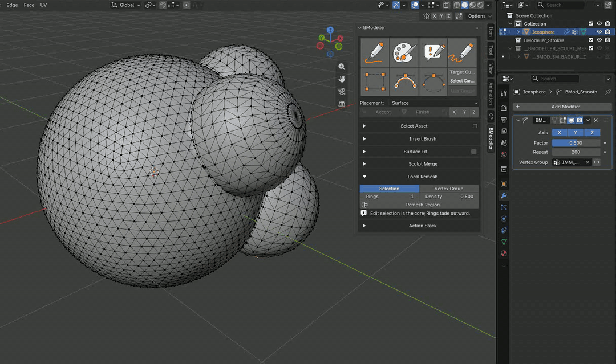
Task: Toggle modifier render camera display
Action: [x=579, y=120]
